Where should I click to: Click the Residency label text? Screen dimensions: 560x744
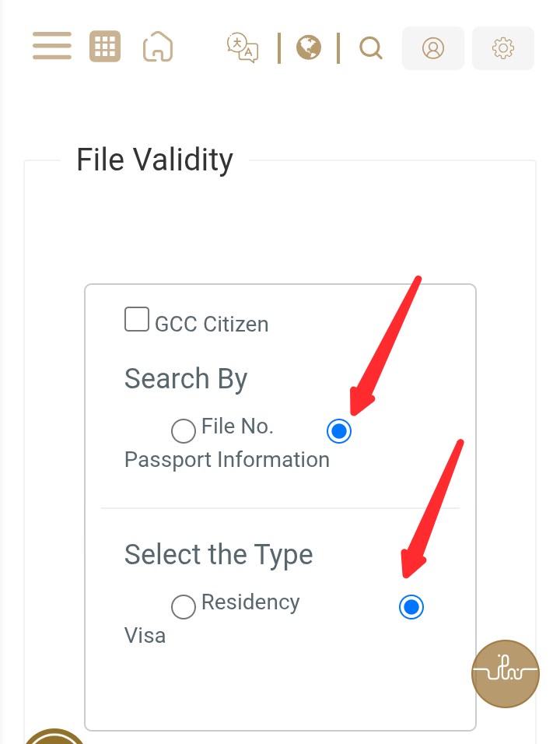point(250,602)
